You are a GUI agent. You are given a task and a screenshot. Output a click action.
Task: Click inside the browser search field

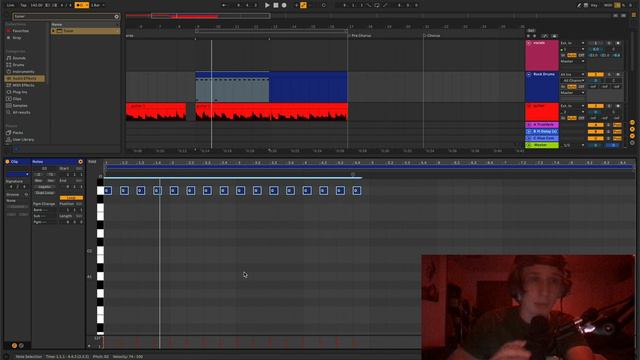click(x=63, y=16)
